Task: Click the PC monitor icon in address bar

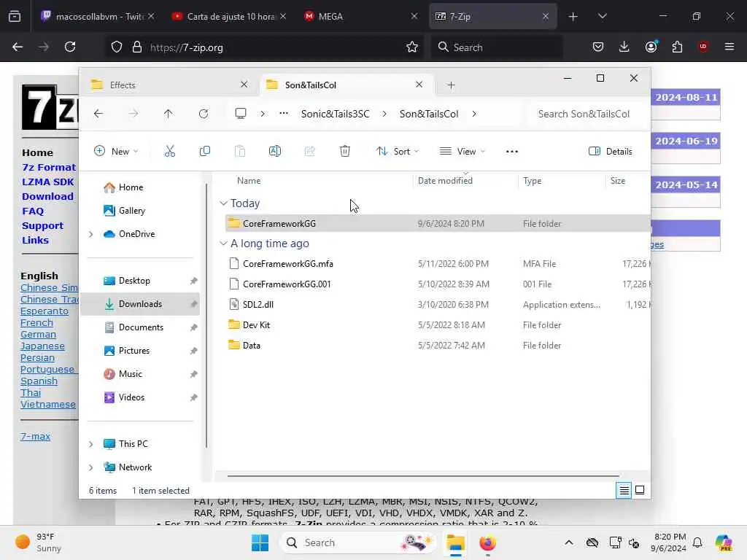Action: (x=241, y=114)
